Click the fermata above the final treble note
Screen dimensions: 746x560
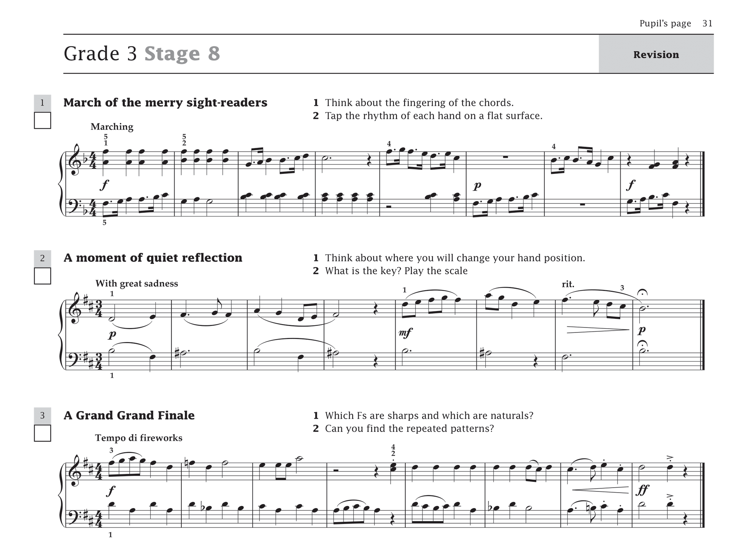(642, 293)
